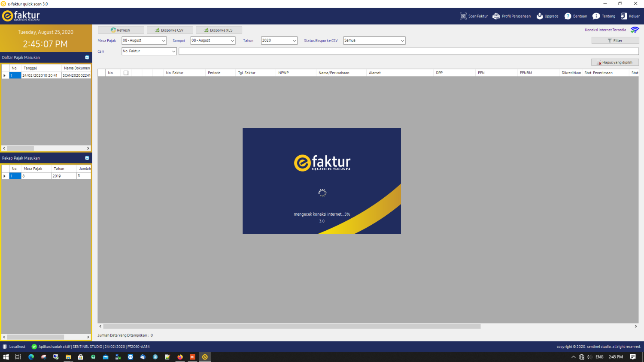Expand the Masa Pajak month dropdown

tap(164, 41)
